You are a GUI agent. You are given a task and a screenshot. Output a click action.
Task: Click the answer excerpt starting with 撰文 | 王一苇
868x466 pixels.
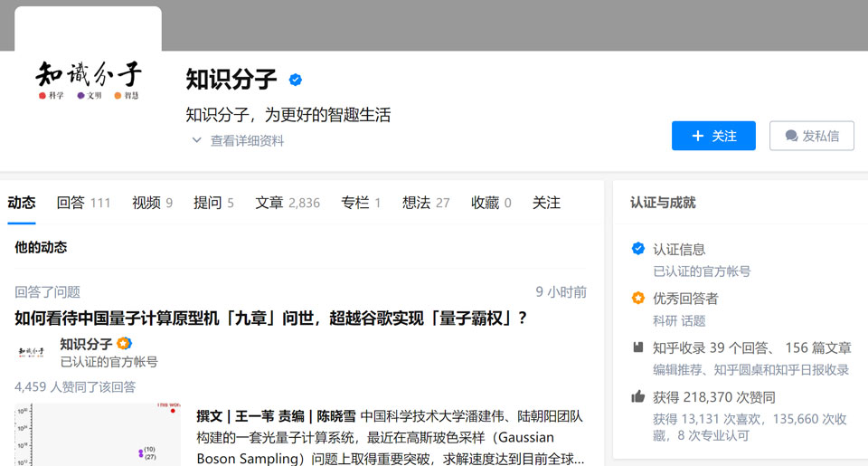(390, 437)
